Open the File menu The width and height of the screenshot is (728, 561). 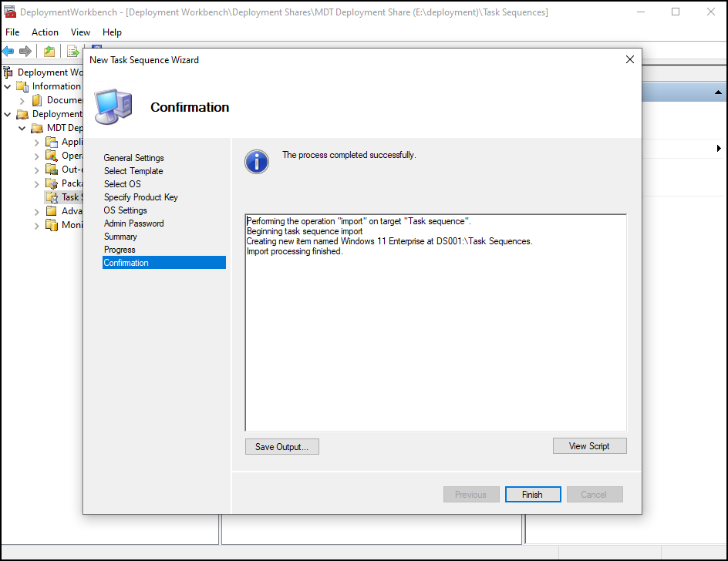(x=12, y=32)
